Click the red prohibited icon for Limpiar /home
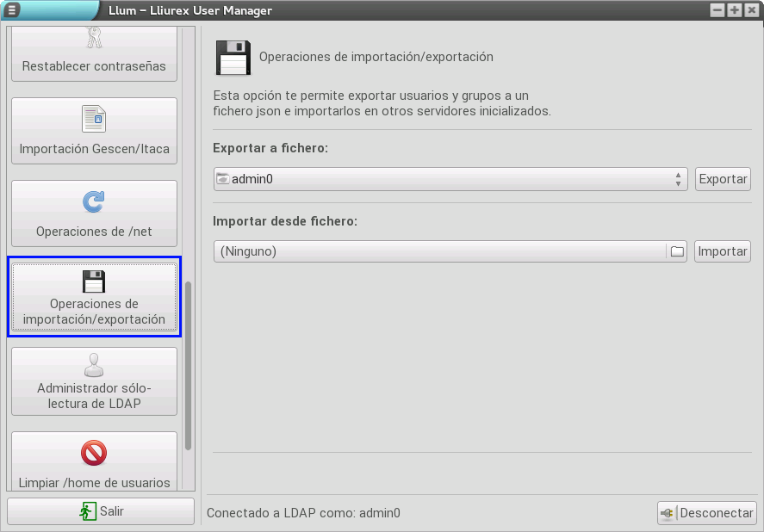This screenshot has width=764, height=532. tap(93, 452)
